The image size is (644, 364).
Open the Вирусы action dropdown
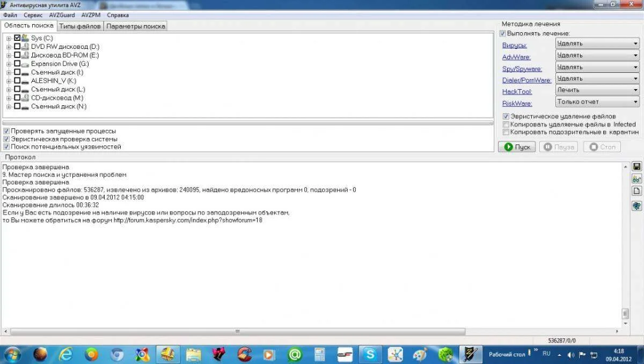click(x=597, y=43)
